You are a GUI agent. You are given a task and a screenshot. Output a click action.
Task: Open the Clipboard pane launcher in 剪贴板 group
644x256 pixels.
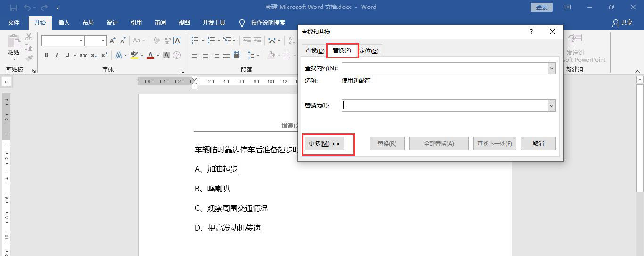[34, 71]
